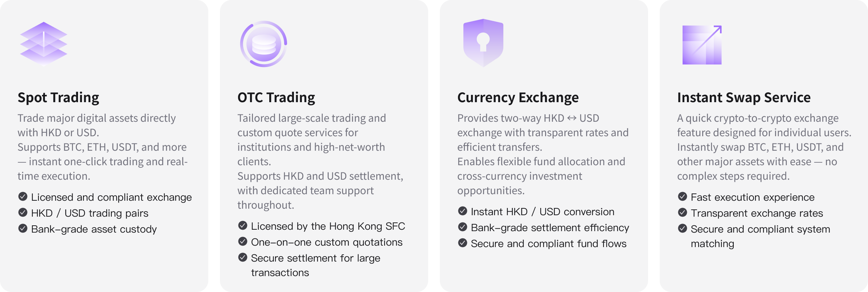Click the OTC Trading coin stack icon

pos(264,44)
